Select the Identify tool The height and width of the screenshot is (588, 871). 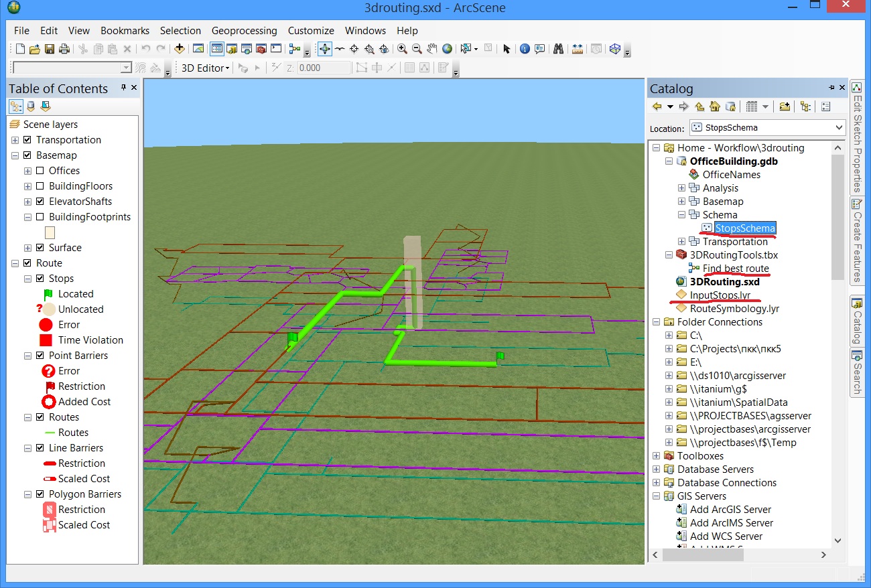click(x=525, y=49)
